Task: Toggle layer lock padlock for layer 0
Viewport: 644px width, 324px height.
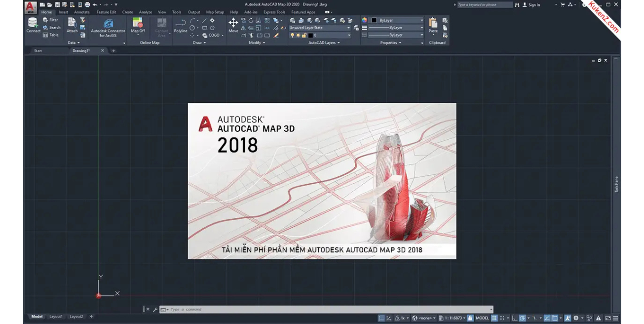Action: click(304, 35)
